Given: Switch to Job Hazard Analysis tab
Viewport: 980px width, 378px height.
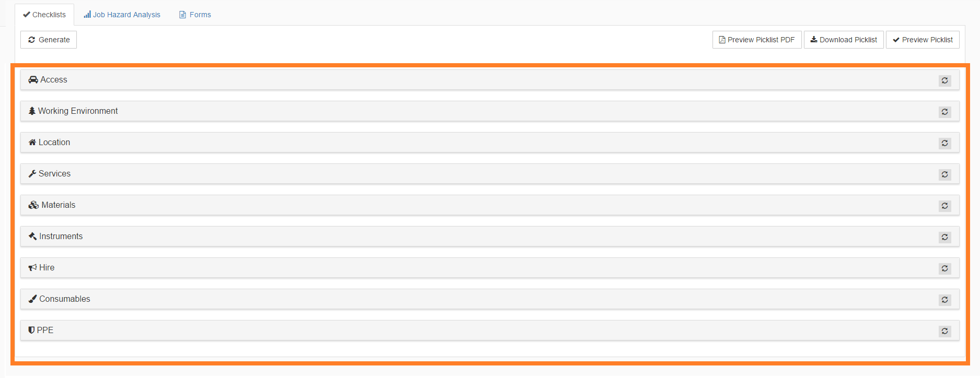Looking at the screenshot, I should (122, 15).
